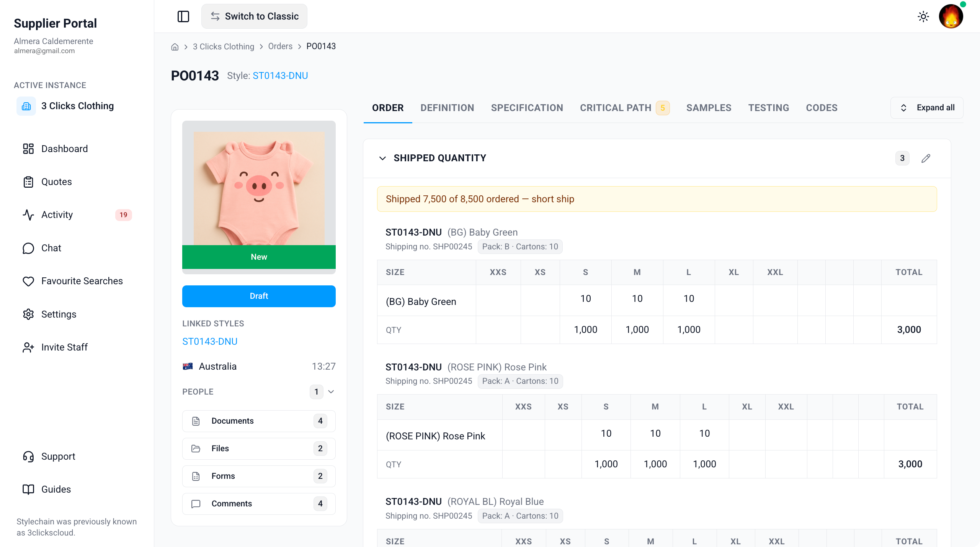This screenshot has width=980, height=547.
Task: Switch to the DEFINITION tab
Action: (447, 108)
